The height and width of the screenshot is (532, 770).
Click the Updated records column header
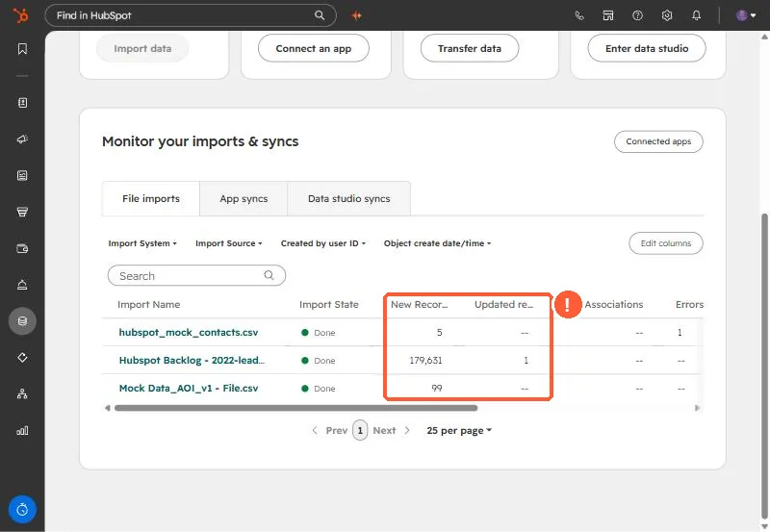(x=503, y=304)
